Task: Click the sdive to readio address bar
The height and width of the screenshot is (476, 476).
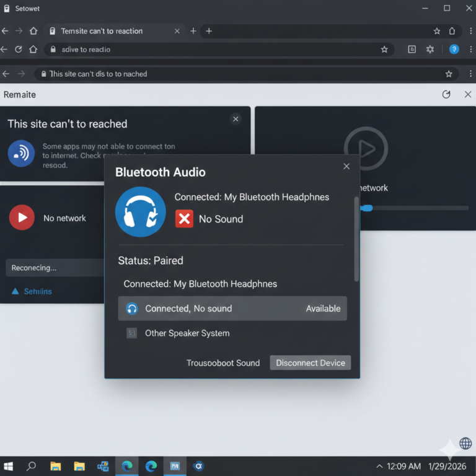Action: click(x=219, y=49)
